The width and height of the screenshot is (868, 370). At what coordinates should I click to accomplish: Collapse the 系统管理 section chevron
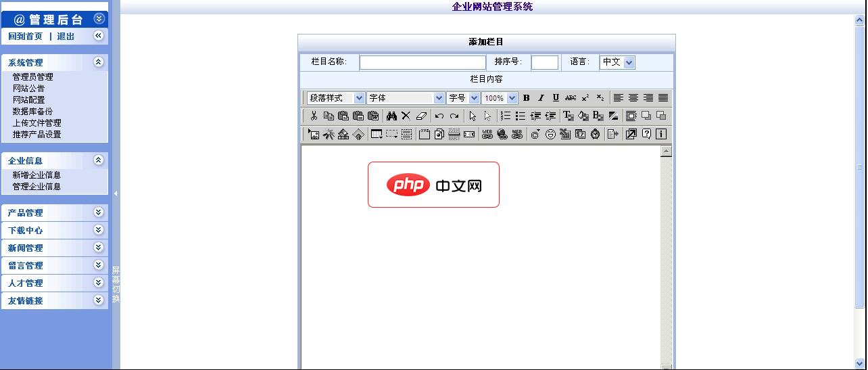(x=98, y=62)
